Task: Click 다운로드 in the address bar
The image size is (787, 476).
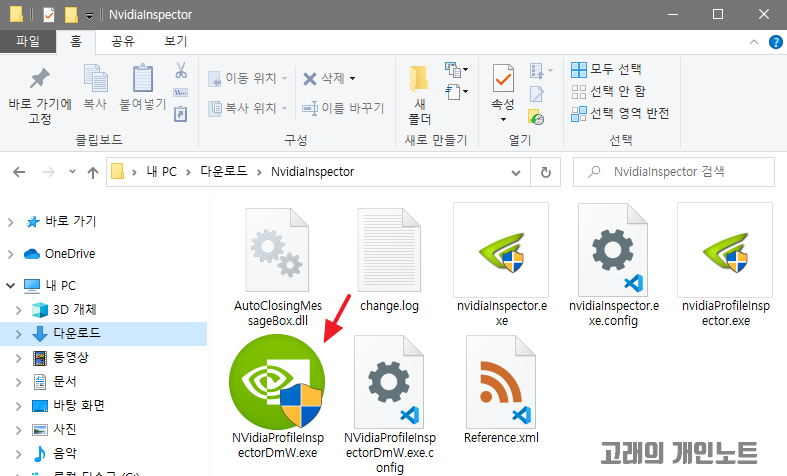Action: pos(224,172)
